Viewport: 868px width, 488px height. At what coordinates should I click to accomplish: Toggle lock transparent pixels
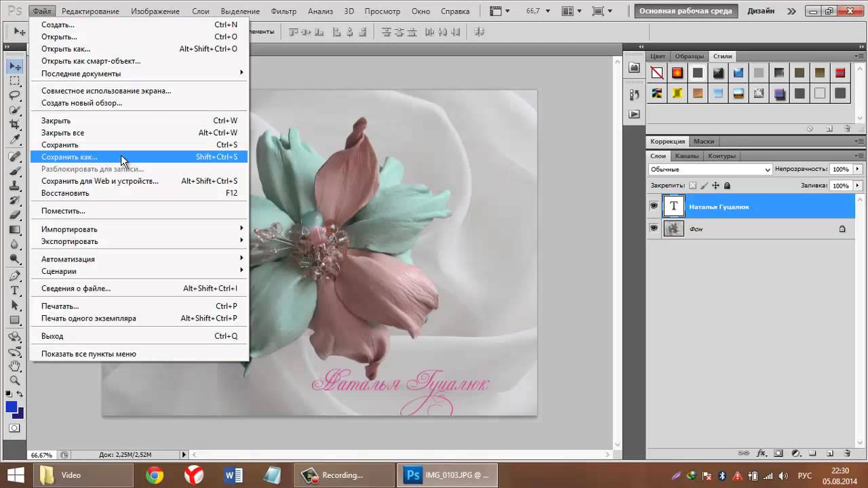(x=692, y=186)
